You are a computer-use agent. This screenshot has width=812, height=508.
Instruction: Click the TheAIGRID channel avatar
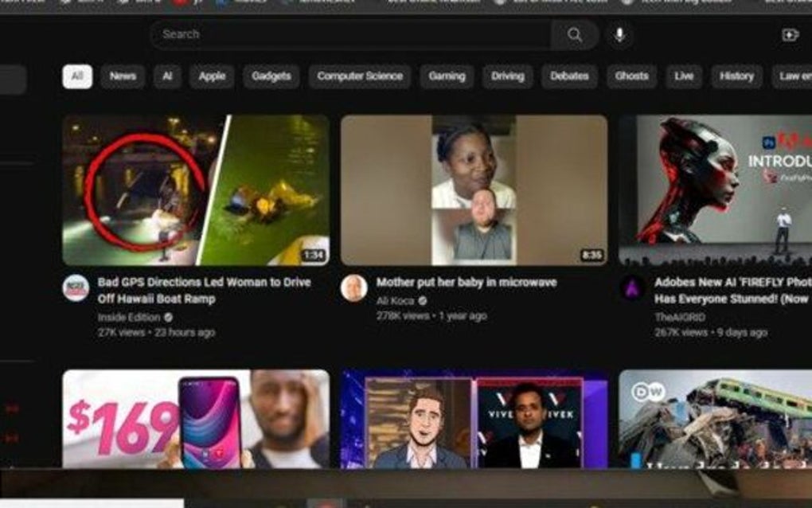(x=632, y=288)
